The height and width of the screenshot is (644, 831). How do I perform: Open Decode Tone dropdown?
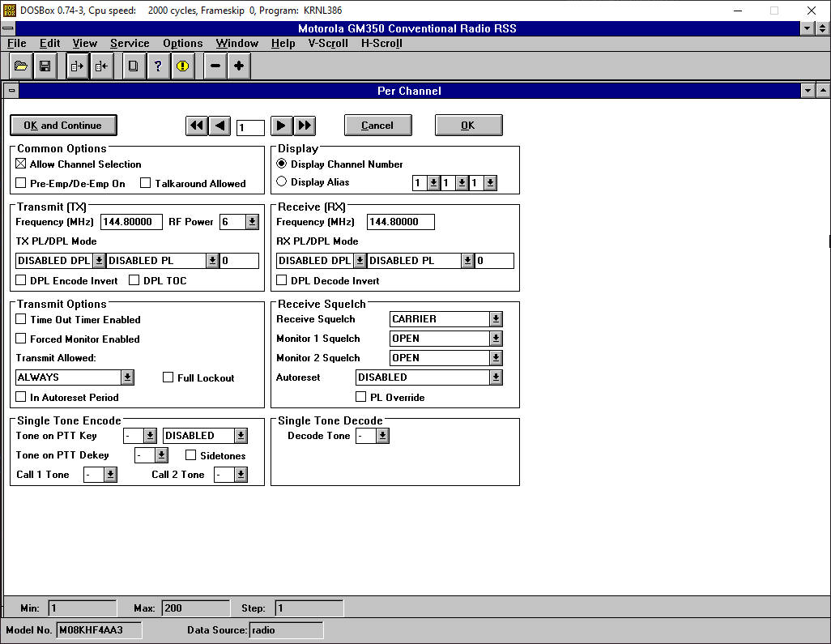(x=382, y=435)
